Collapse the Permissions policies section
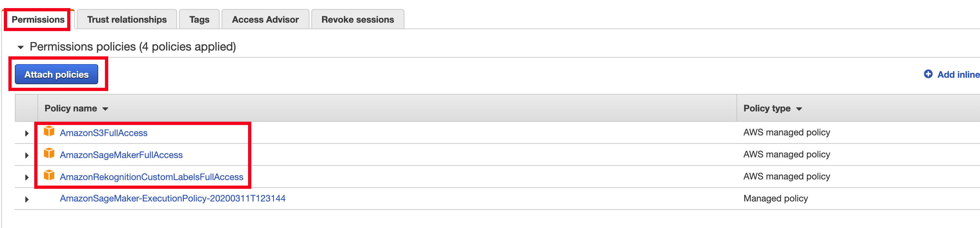This screenshot has width=980, height=228. (x=21, y=47)
